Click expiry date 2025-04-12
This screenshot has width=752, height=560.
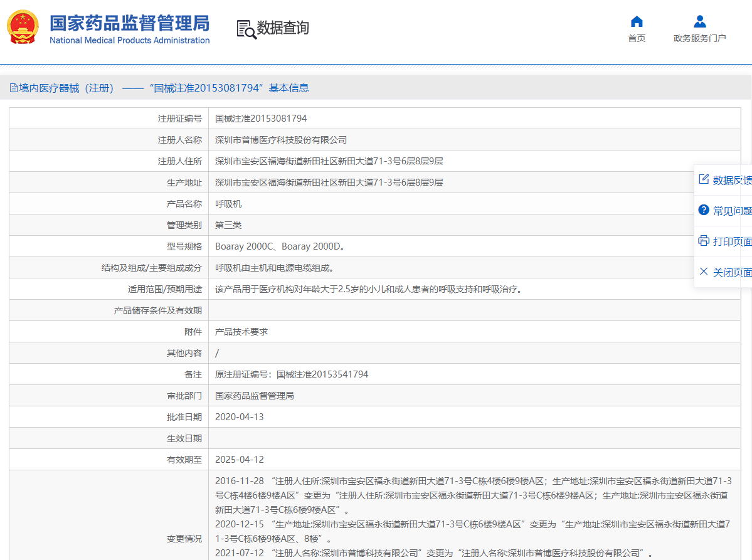[240, 460]
